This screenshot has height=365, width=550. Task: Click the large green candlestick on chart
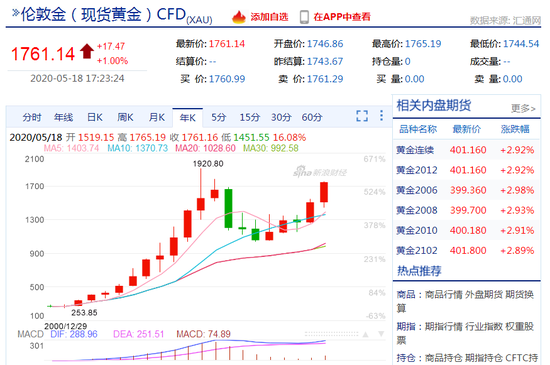[x=228, y=208]
